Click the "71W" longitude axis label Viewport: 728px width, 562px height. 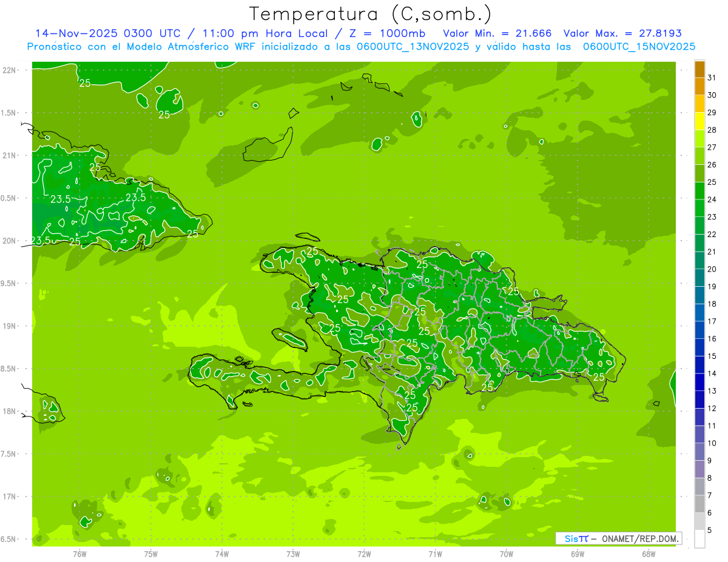click(x=435, y=554)
